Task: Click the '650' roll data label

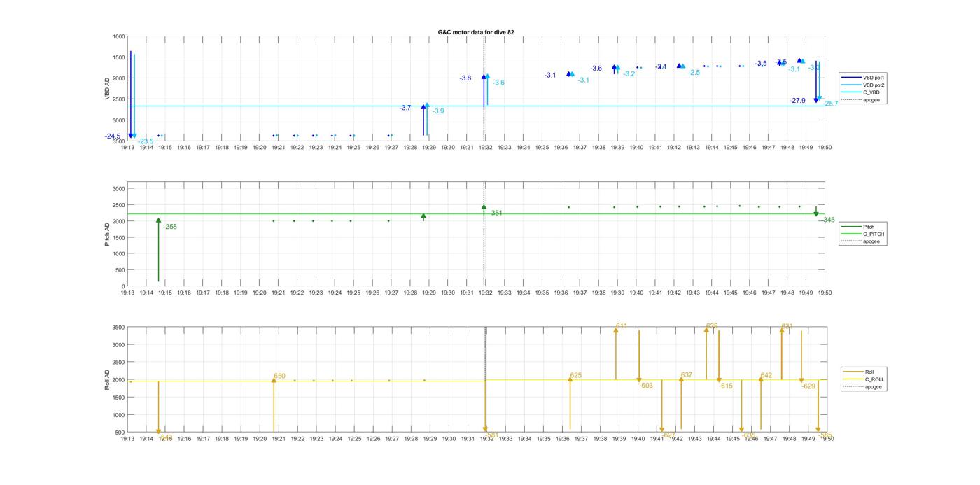Action: 279,377
